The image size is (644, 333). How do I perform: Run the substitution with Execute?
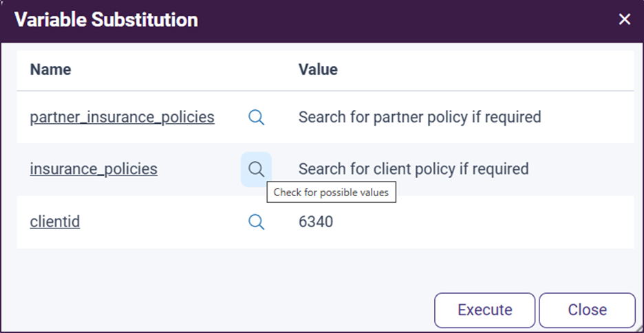(x=484, y=310)
